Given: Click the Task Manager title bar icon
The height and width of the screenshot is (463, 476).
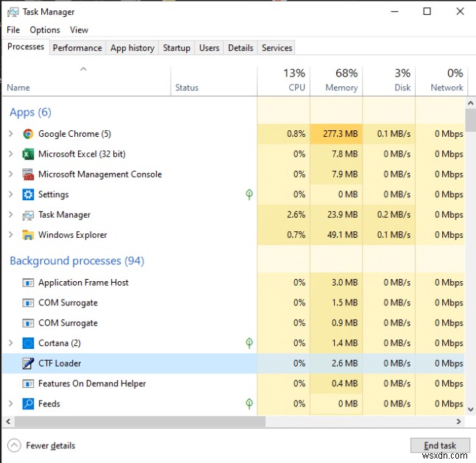Looking at the screenshot, I should pos(13,12).
